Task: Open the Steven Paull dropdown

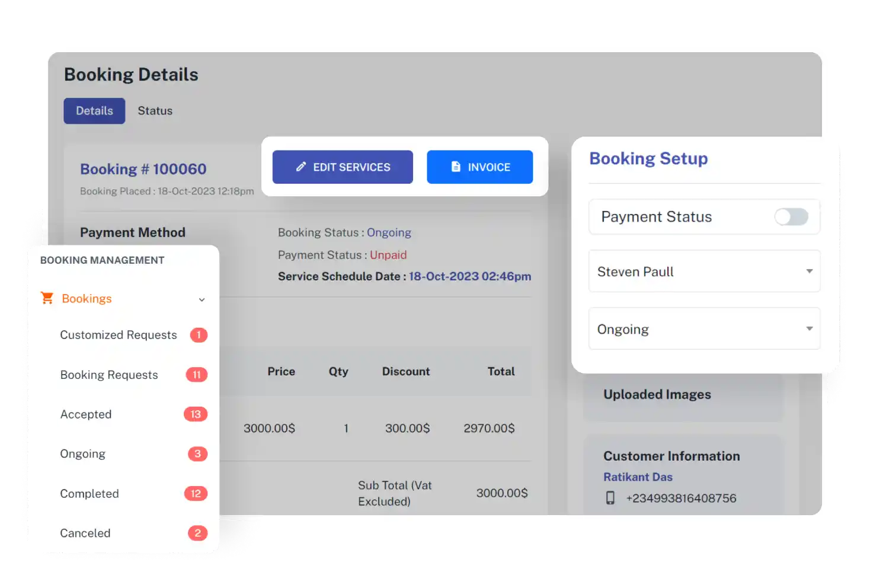Action: [704, 271]
